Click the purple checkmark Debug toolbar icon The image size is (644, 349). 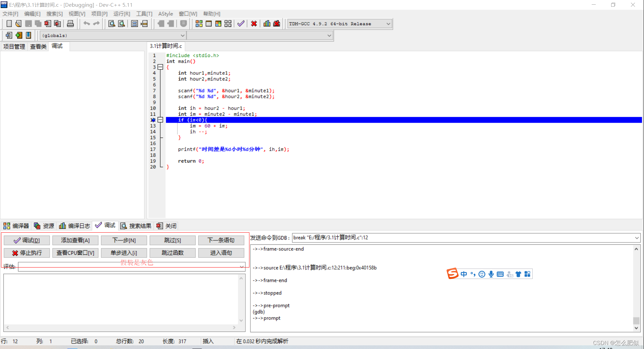pos(241,23)
